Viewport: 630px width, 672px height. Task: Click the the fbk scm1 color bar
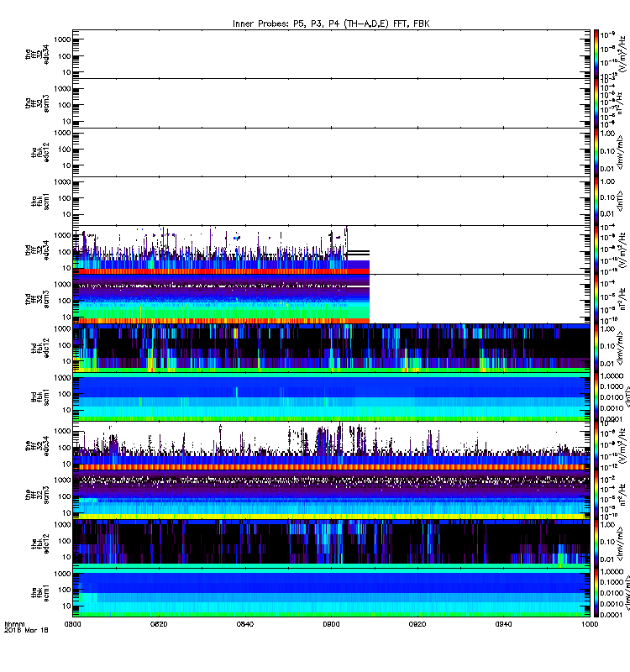click(x=596, y=593)
